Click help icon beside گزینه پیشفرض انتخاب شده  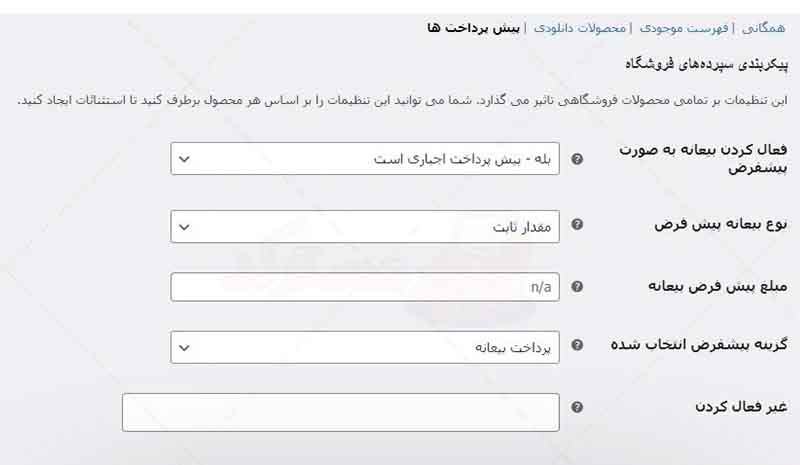tap(577, 345)
